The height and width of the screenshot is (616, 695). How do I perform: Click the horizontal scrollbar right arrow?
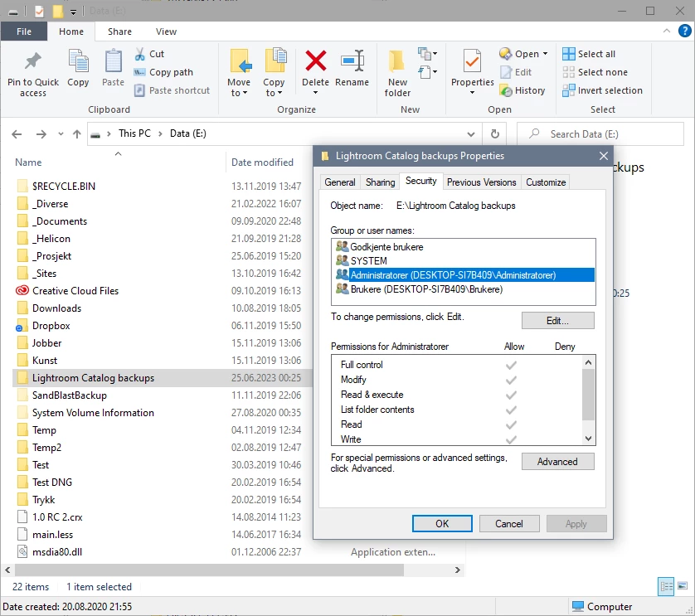click(x=458, y=570)
